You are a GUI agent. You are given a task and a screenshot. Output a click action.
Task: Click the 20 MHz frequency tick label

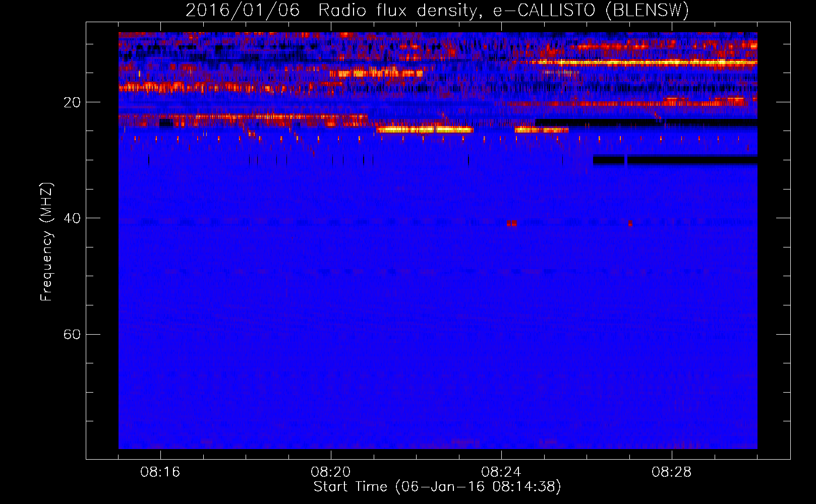pos(72,102)
